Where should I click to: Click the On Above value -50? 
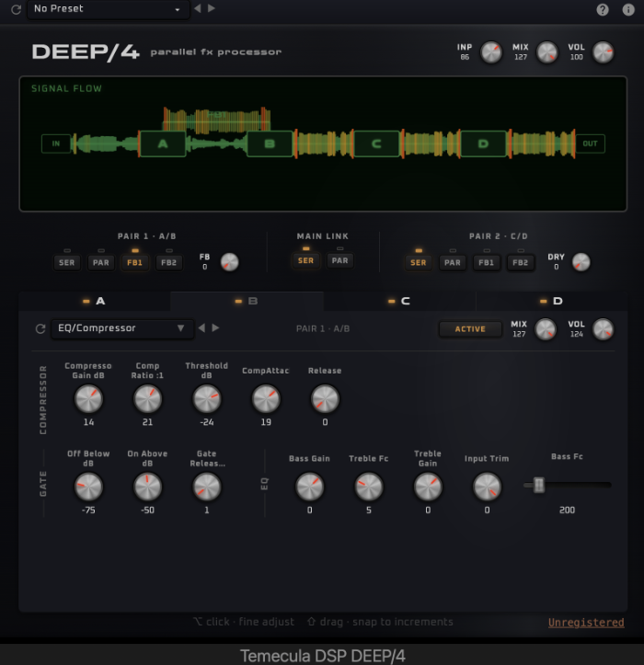tap(147, 510)
